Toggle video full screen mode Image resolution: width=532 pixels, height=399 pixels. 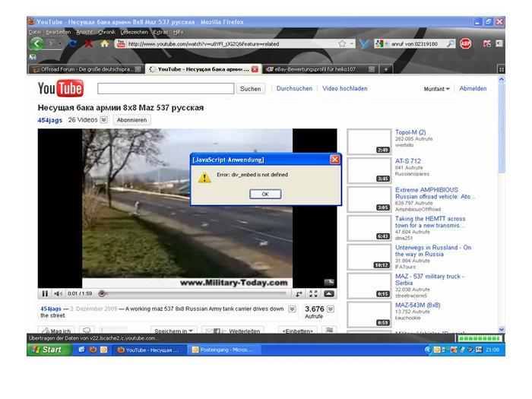[x=313, y=293]
